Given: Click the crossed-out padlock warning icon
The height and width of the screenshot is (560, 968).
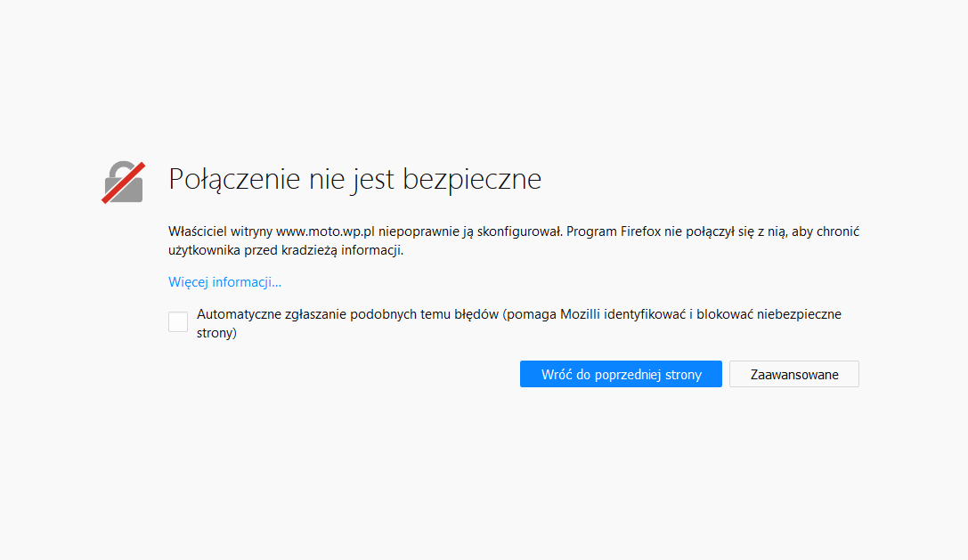Looking at the screenshot, I should 123,183.
